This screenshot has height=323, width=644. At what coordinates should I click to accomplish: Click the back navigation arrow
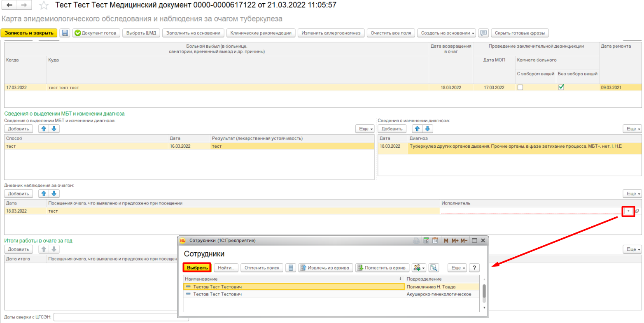pos(9,5)
